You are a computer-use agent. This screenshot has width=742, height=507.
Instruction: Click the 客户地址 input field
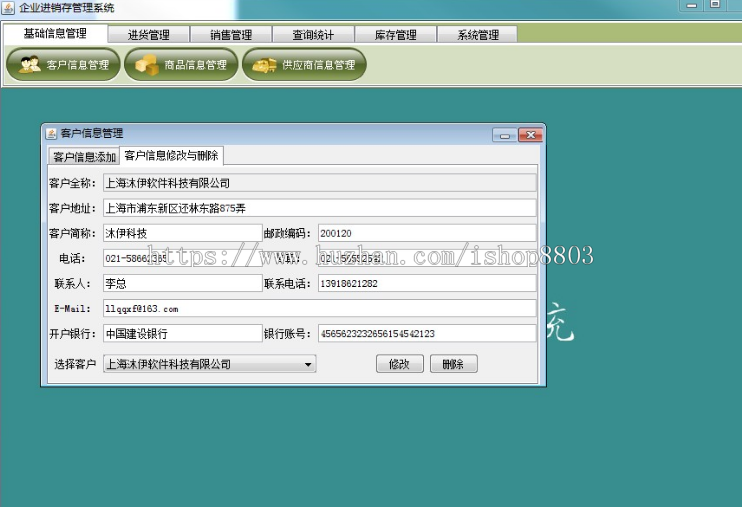pyautogui.click(x=320, y=208)
